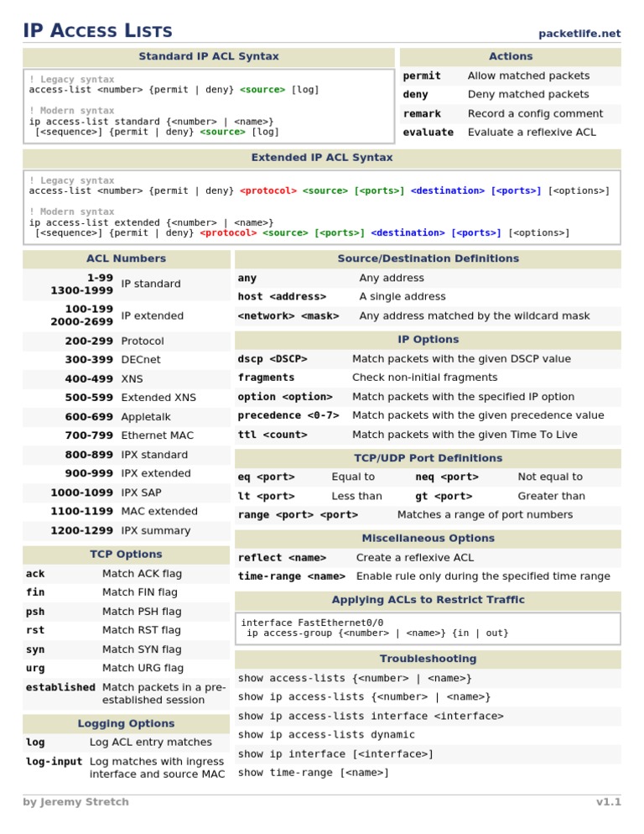Screen dimensions: 644x834
Task: Click the Source/Destination Definitions heading
Action: click(x=428, y=258)
